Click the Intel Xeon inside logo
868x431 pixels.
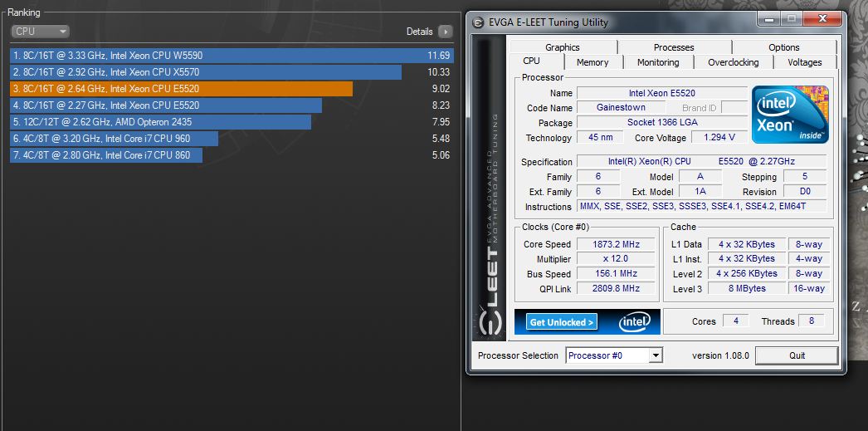pyautogui.click(x=790, y=114)
